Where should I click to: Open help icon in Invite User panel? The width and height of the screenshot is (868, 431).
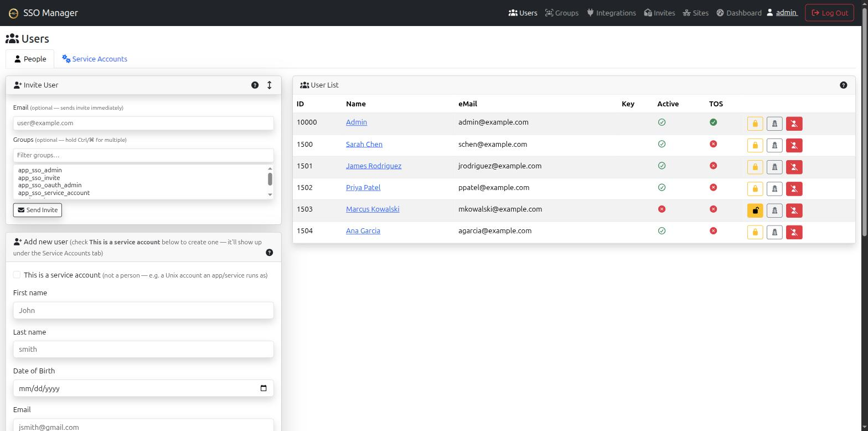coord(255,85)
